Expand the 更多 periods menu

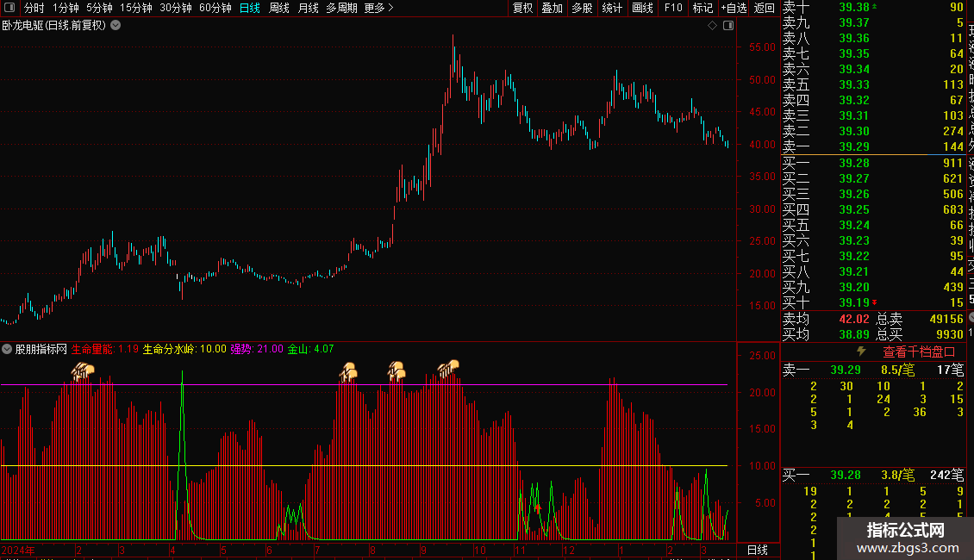click(378, 8)
